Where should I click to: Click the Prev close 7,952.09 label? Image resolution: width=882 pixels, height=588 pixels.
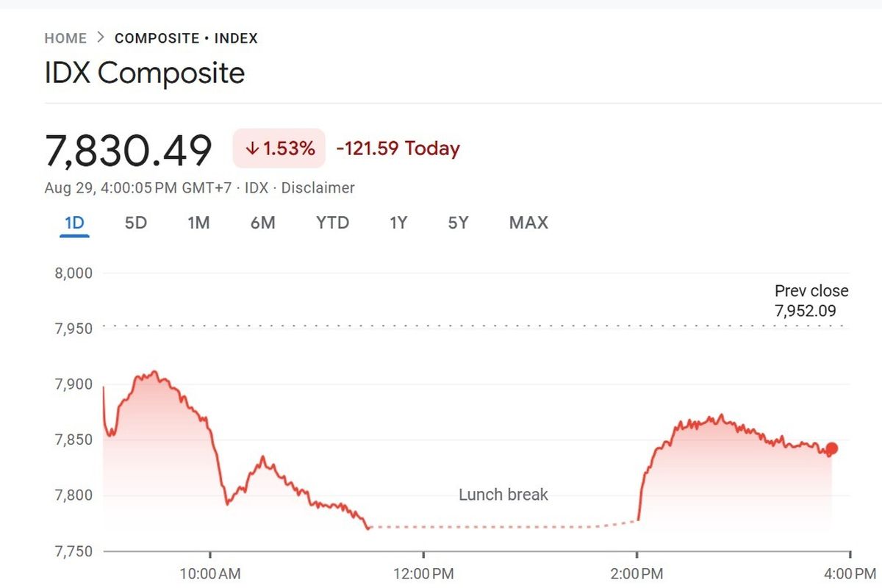(x=811, y=301)
